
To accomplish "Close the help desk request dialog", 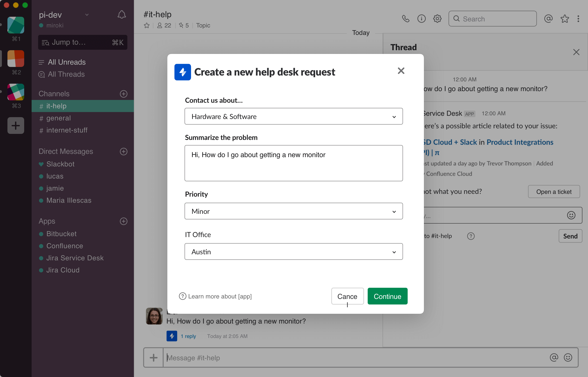I will 401,71.
